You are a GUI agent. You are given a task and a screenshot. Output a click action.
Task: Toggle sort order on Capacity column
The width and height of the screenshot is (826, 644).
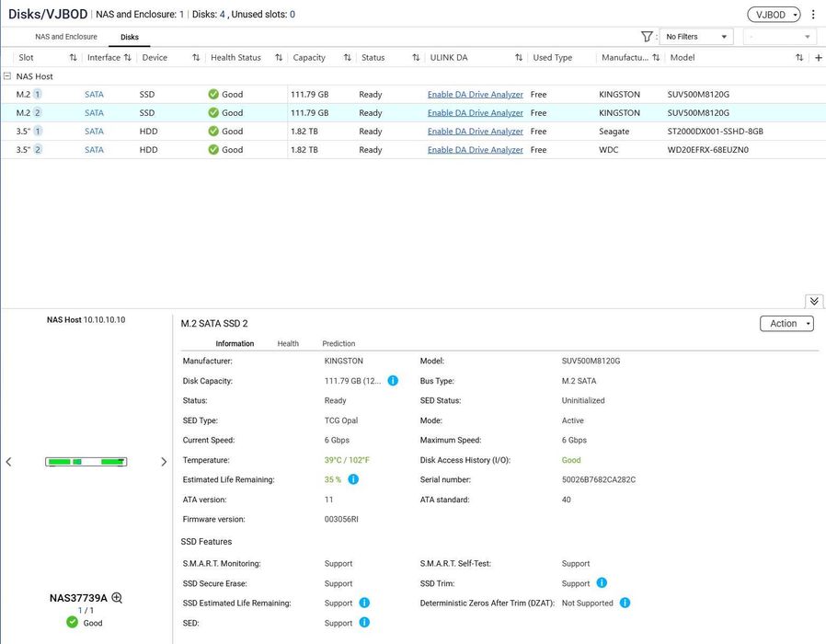[x=347, y=57]
